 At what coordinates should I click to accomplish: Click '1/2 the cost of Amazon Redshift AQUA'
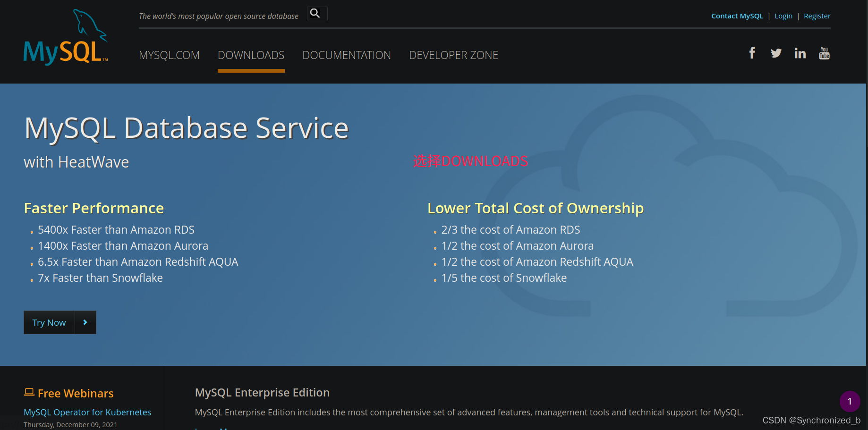pyautogui.click(x=537, y=262)
